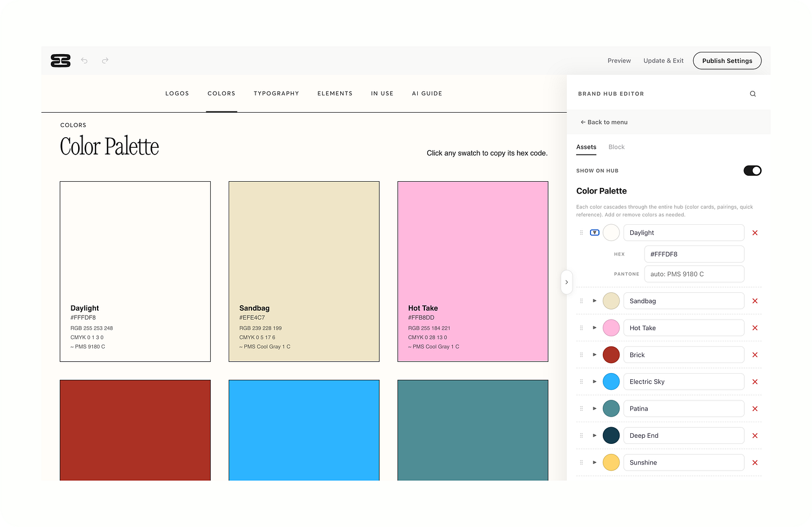This screenshot has height=527, width=812.
Task: Switch to the Block tab
Action: [616, 147]
